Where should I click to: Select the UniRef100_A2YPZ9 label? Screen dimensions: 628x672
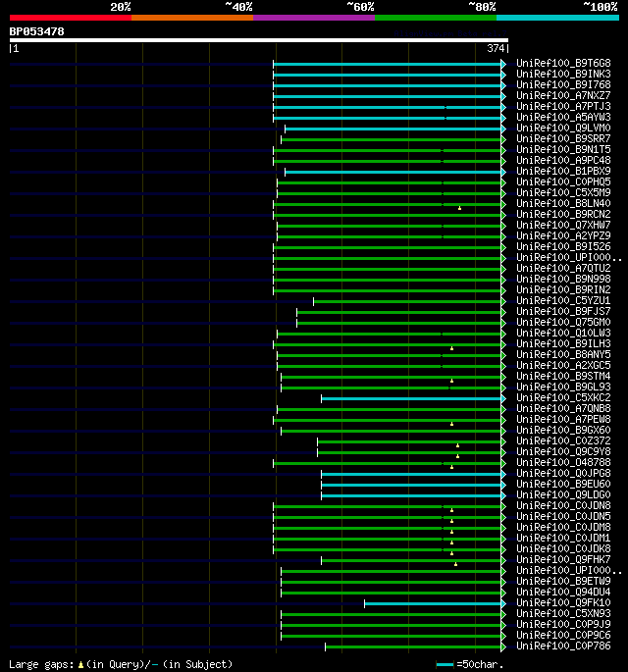click(x=563, y=235)
